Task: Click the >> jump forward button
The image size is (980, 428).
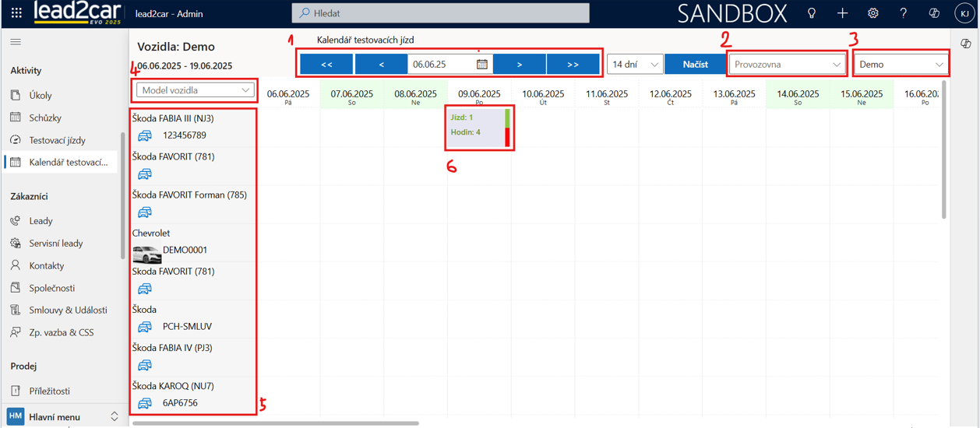Action: [573, 65]
